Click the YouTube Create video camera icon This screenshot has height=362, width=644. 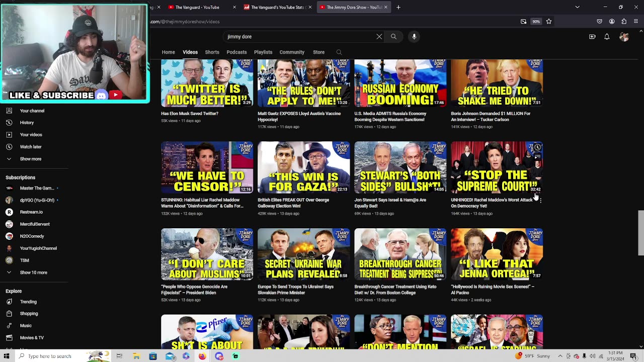592,37
